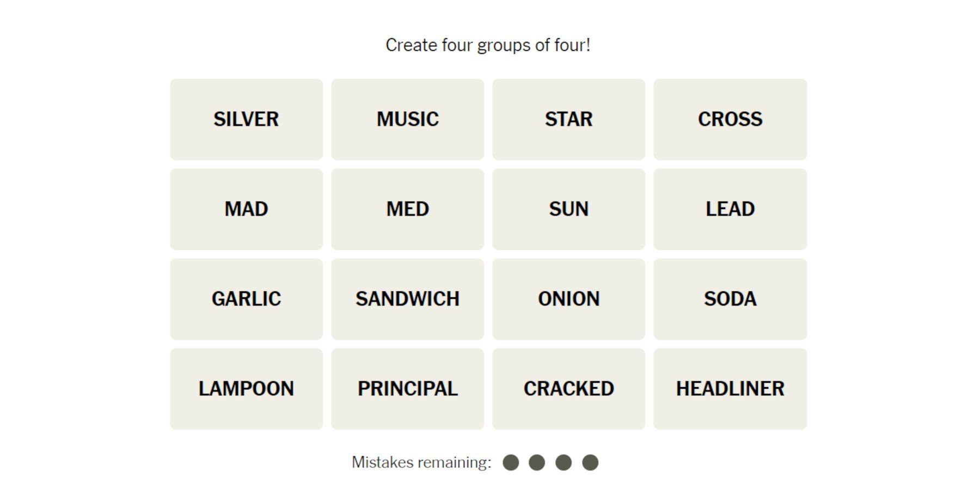Select the SUN word card
Screen dimensions: 980x490
[568, 209]
